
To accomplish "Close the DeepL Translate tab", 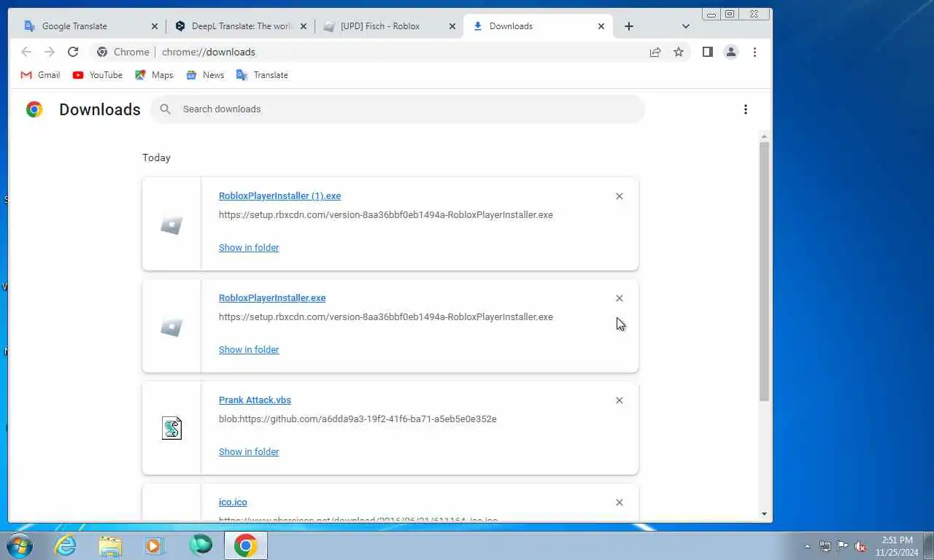I will (x=304, y=26).
